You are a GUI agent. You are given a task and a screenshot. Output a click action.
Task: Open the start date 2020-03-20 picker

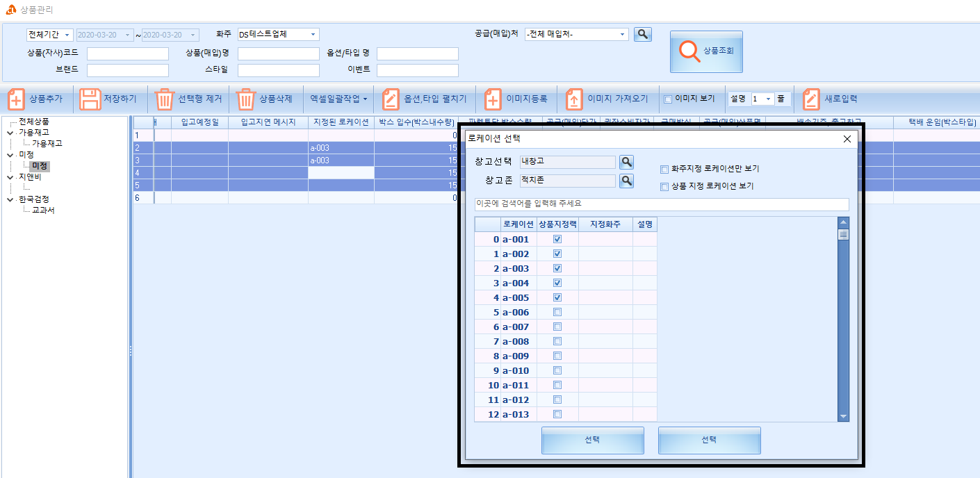point(127,35)
